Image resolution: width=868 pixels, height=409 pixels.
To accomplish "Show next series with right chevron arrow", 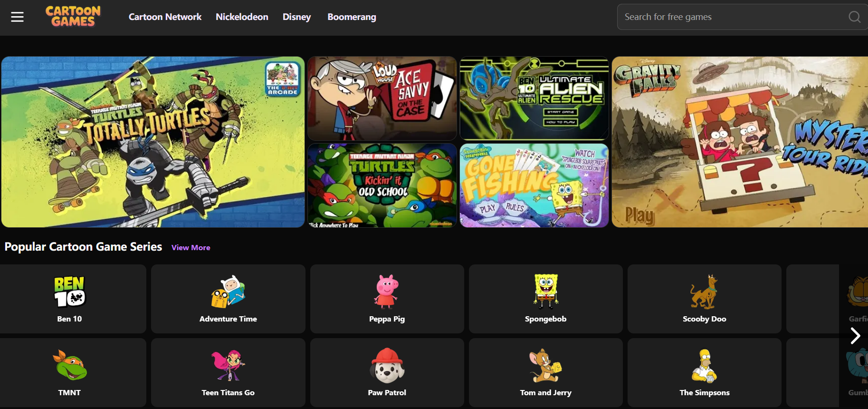I will (855, 336).
